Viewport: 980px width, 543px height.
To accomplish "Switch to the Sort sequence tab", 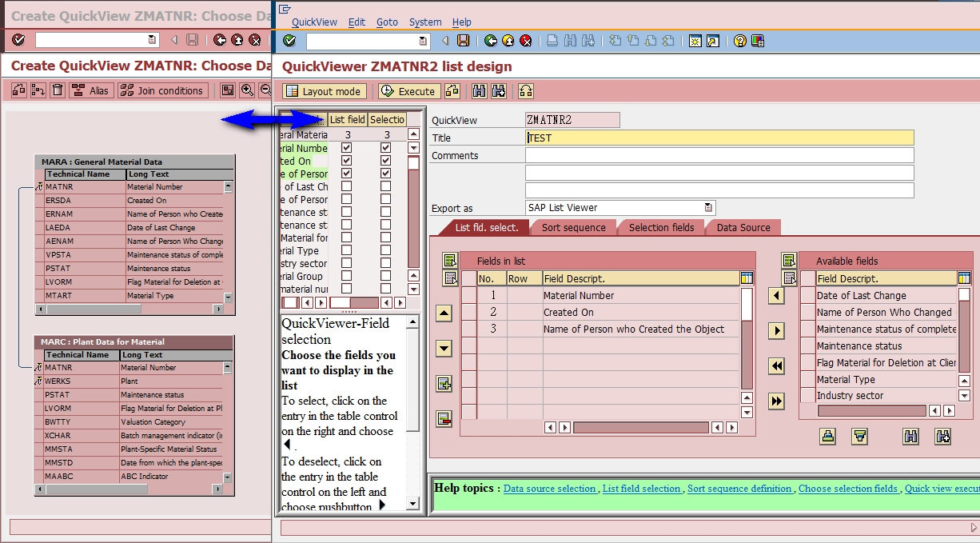I will click(x=573, y=227).
